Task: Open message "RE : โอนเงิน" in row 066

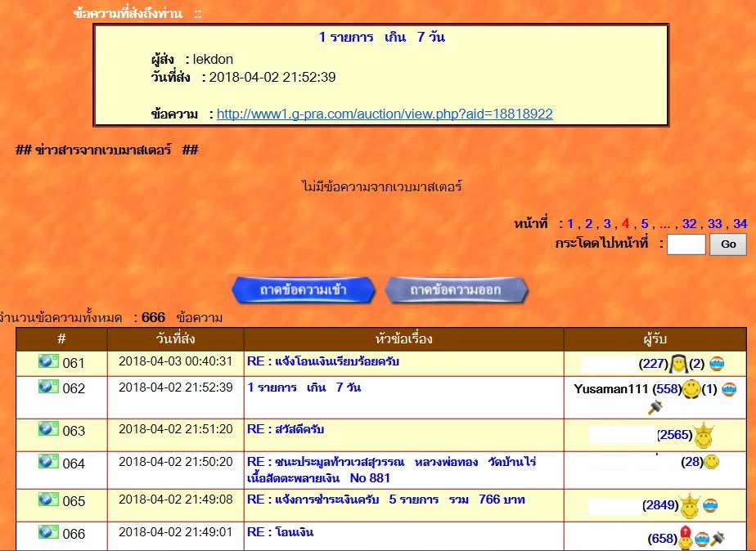Action: (x=280, y=532)
